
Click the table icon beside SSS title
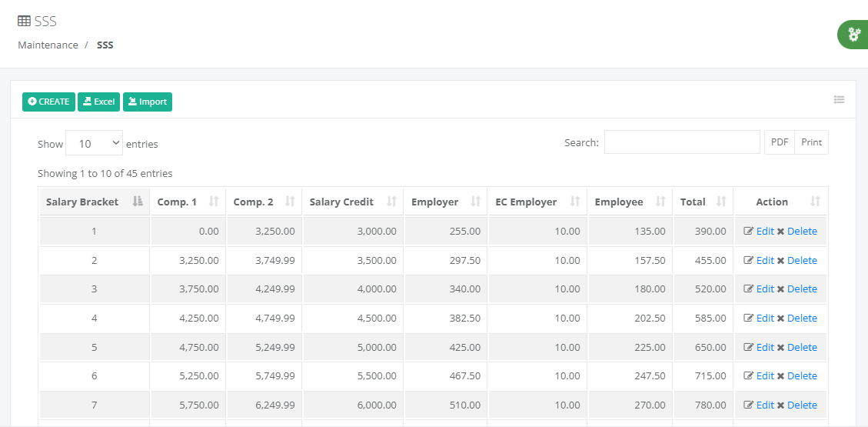click(x=24, y=21)
